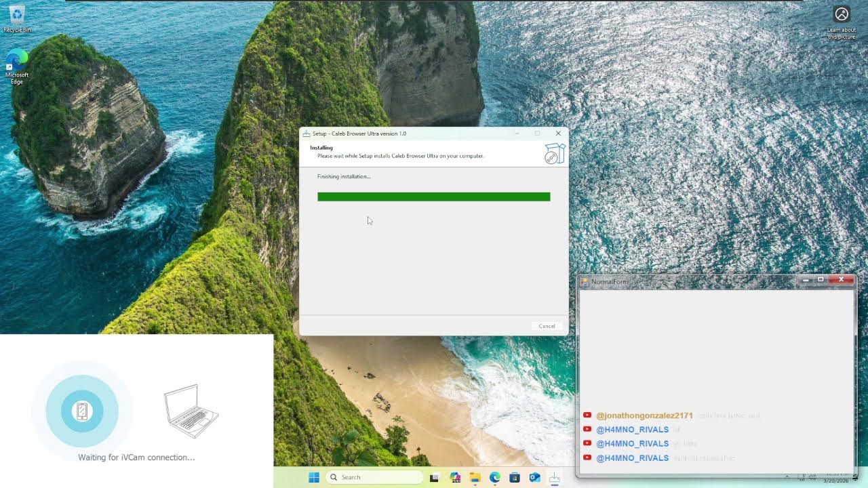
Task: Open the notification bell in the taskbar
Action: [x=856, y=477]
